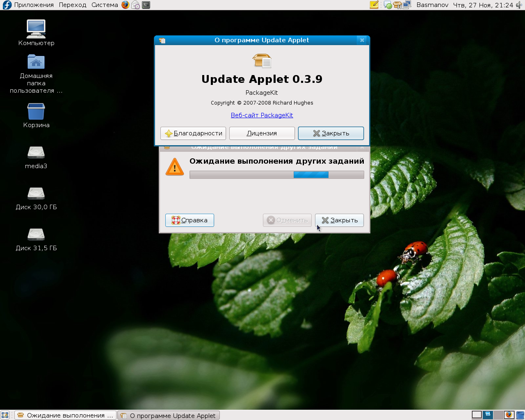Screen dimensions: 525x420
Task: Open the Evolution mail launcher icon
Action: coord(135,5)
